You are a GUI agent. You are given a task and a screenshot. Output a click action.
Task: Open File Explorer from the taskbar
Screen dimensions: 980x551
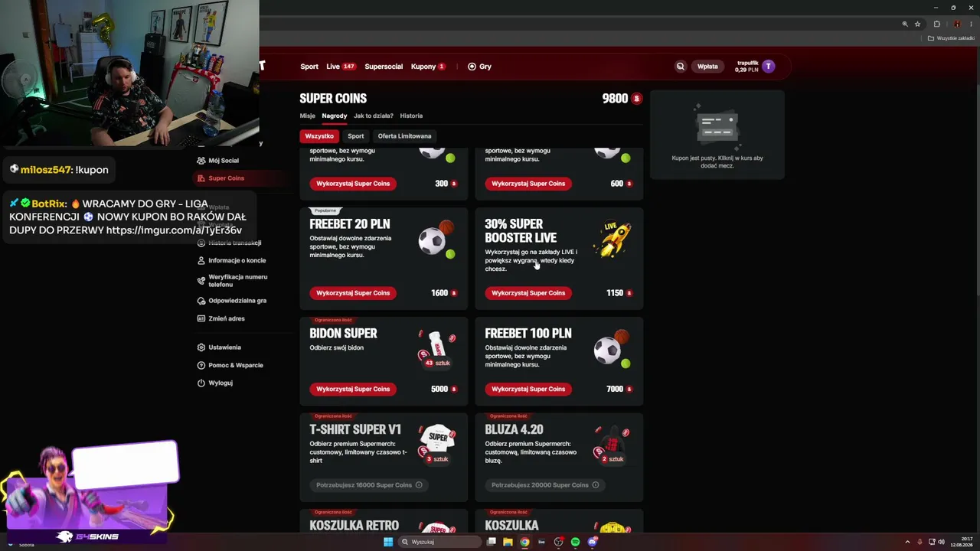[x=508, y=542]
